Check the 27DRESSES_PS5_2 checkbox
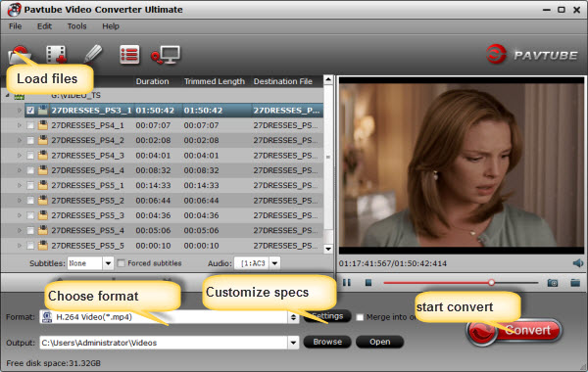This screenshot has width=588, height=372. click(30, 201)
